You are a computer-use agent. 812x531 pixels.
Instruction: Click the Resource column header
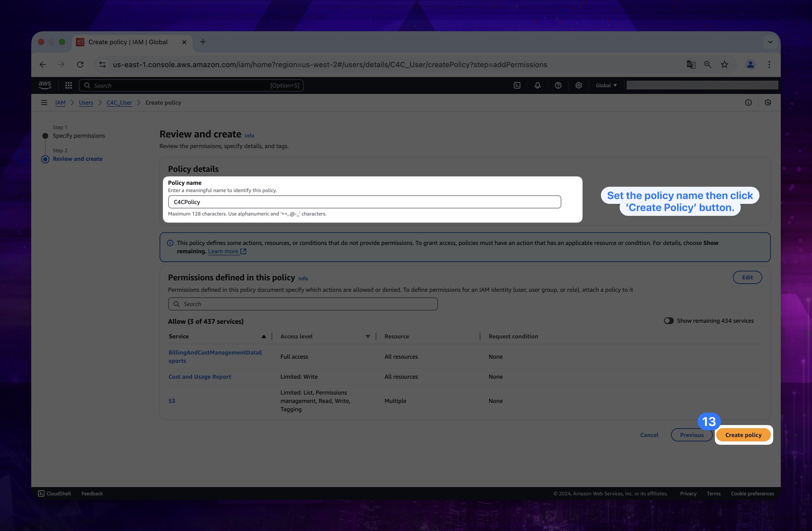[x=396, y=336]
